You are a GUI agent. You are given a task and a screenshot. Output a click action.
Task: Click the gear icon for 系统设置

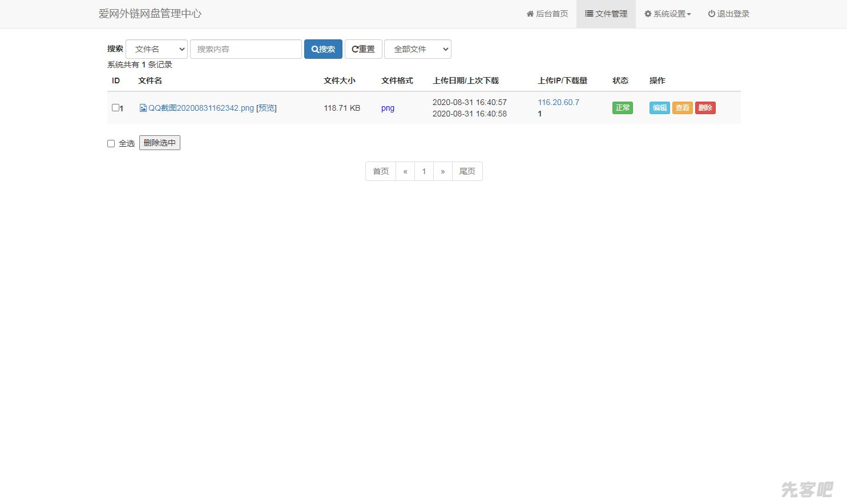coord(648,14)
